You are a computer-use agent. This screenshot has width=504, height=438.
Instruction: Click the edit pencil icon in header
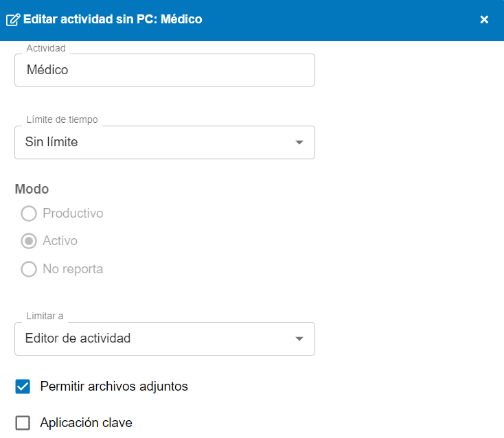pos(12,20)
